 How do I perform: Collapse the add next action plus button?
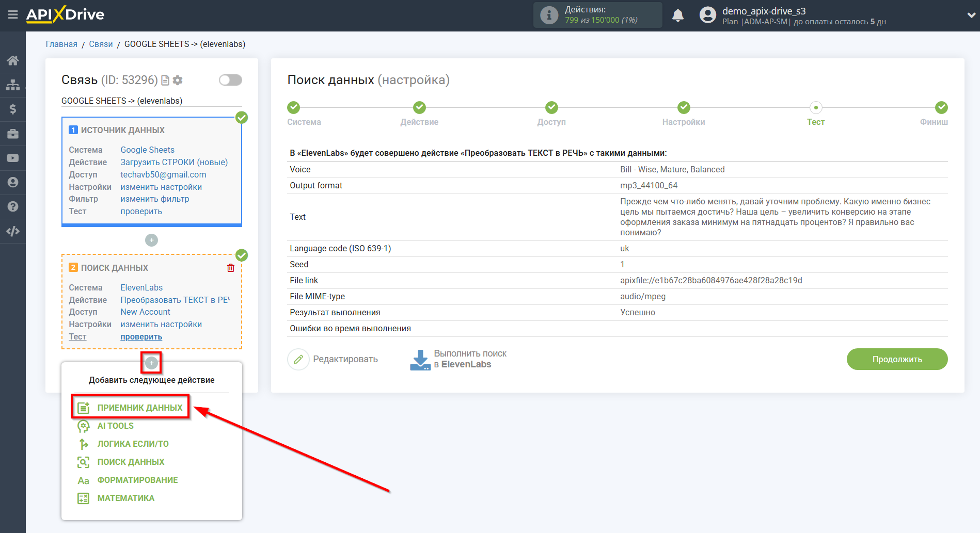coord(151,363)
